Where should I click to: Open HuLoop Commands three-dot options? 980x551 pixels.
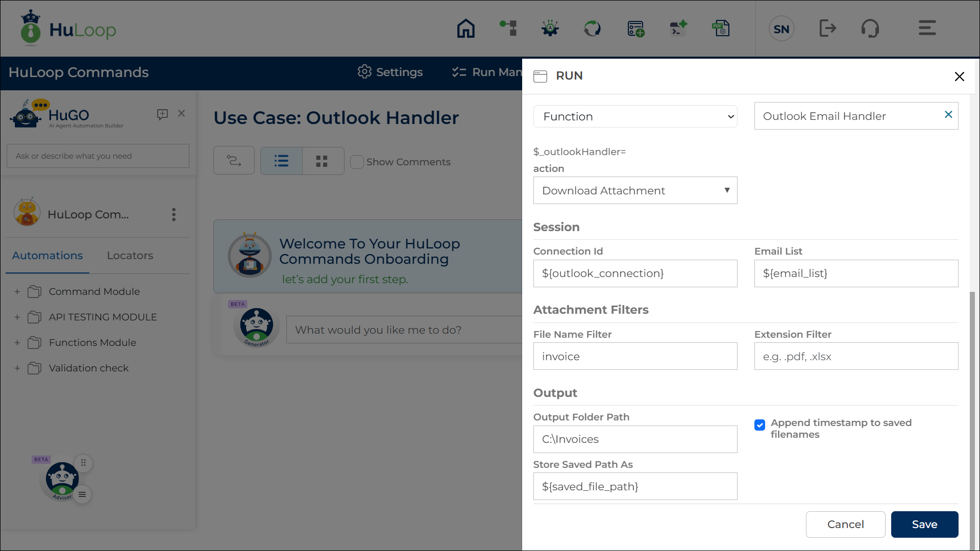(174, 214)
